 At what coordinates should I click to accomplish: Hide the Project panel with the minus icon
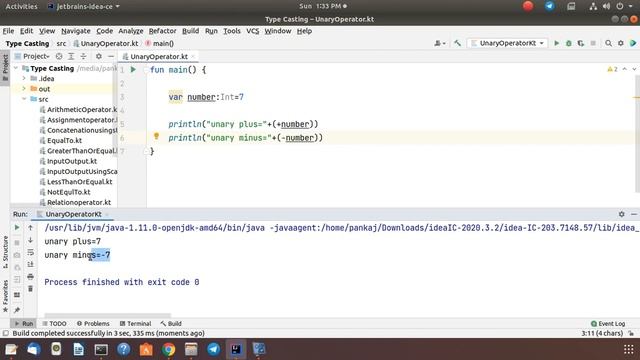[111, 56]
